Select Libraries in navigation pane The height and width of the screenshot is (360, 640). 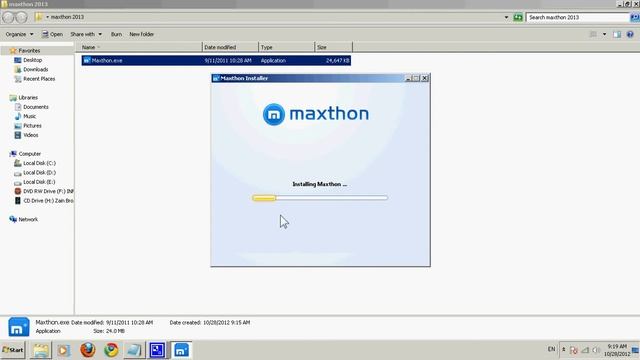tap(28, 98)
